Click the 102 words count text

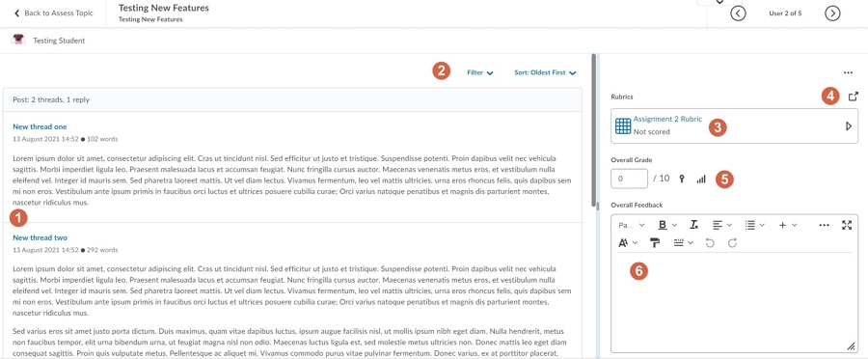coord(102,139)
